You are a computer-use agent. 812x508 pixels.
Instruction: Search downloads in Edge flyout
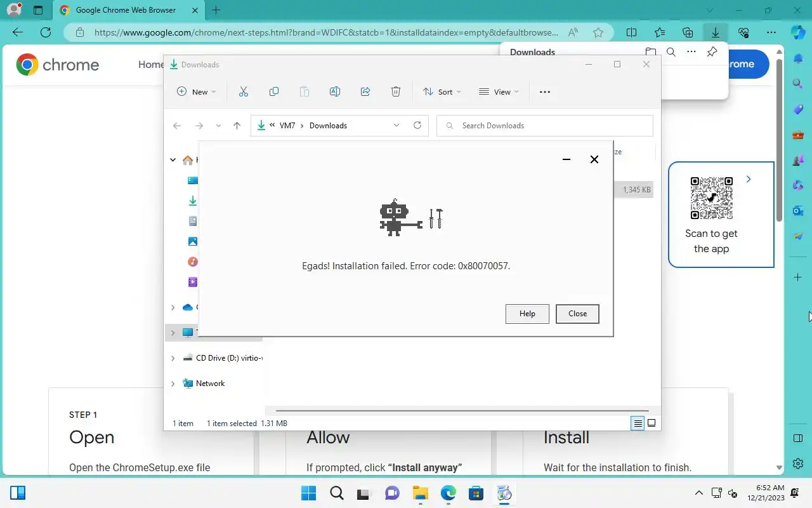pos(671,52)
